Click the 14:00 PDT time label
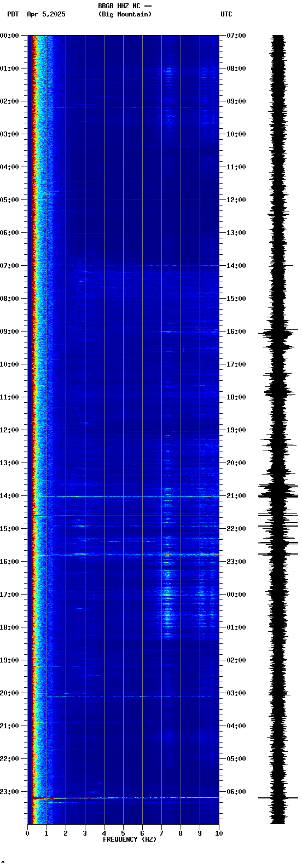Image resolution: width=302 pixels, height=868 pixels. 9,496
